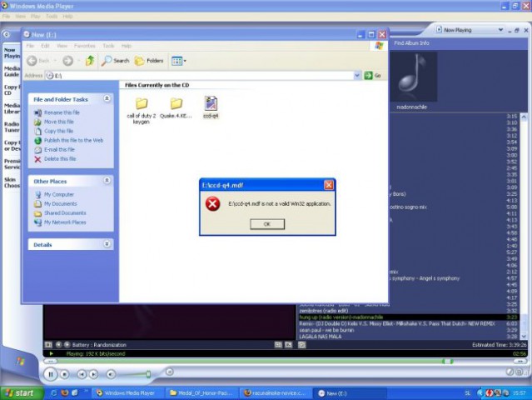
Task: Click the Go arrow icon in Explorer
Action: click(368, 75)
